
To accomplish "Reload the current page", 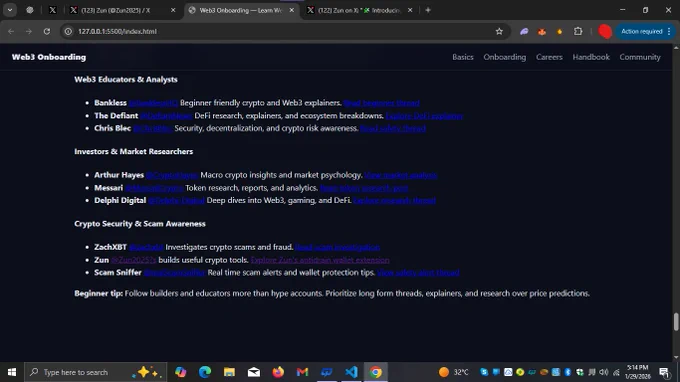I will tap(47, 31).
